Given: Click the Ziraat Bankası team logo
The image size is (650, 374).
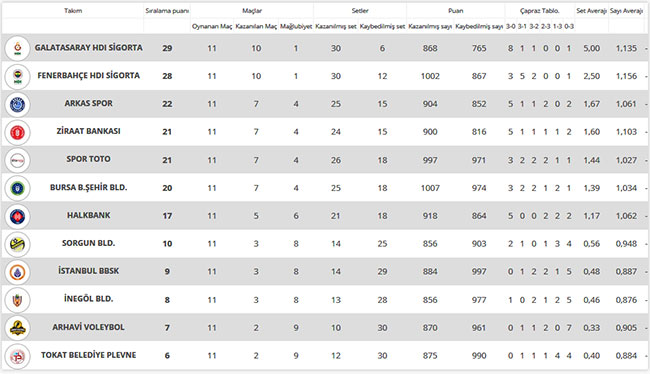Looking at the screenshot, I should (x=17, y=132).
